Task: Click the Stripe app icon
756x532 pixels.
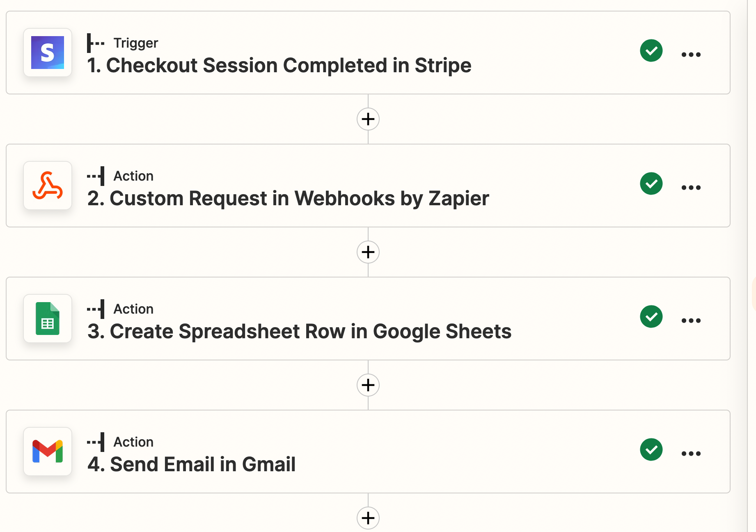Action: point(48,53)
